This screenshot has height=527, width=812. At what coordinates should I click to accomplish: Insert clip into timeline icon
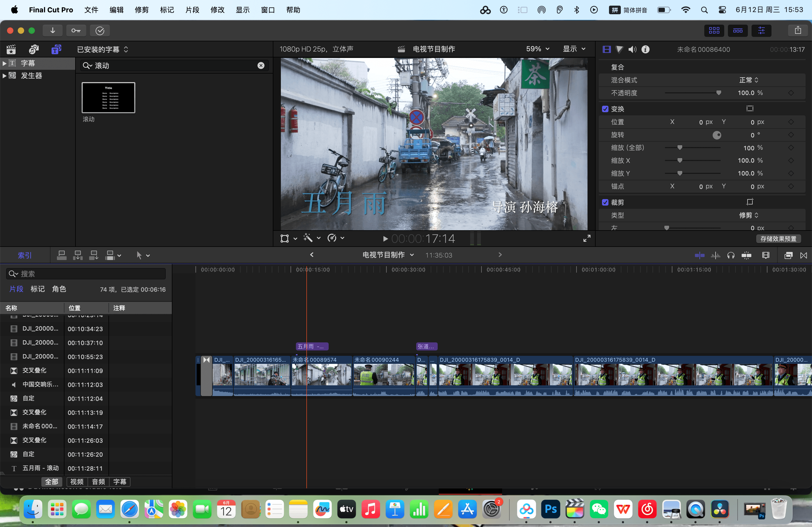pos(78,255)
